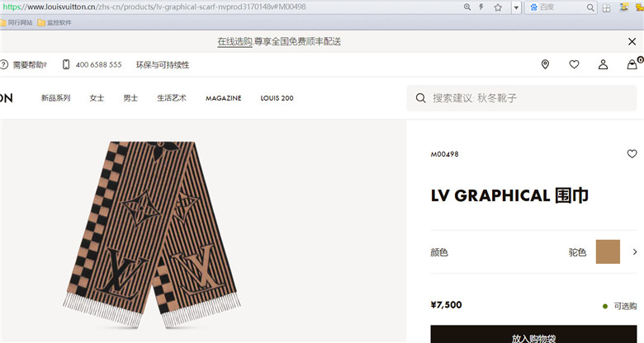This screenshot has height=343, width=644.
Task: Click the site search input field
Action: tap(522, 98)
